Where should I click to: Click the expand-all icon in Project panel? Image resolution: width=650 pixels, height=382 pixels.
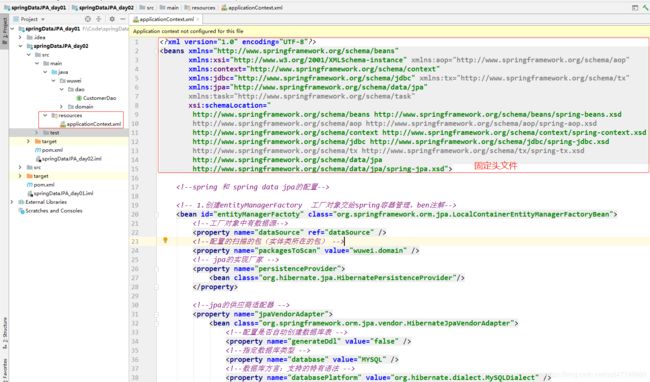pyautogui.click(x=99, y=19)
